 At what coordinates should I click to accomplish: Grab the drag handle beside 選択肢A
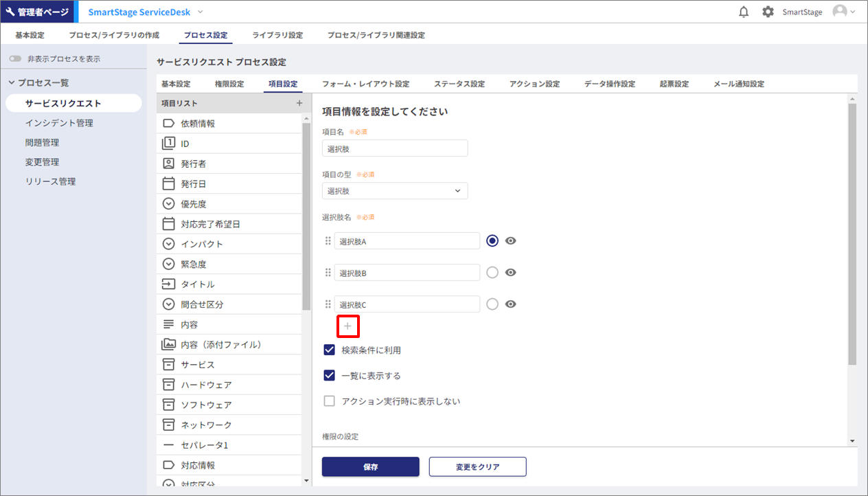point(328,241)
